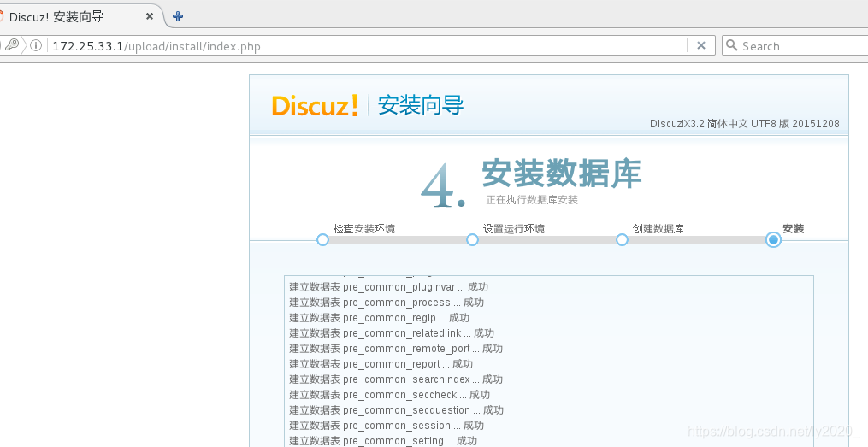Click the Discuz! logo
The image size is (868, 447).
pos(315,105)
